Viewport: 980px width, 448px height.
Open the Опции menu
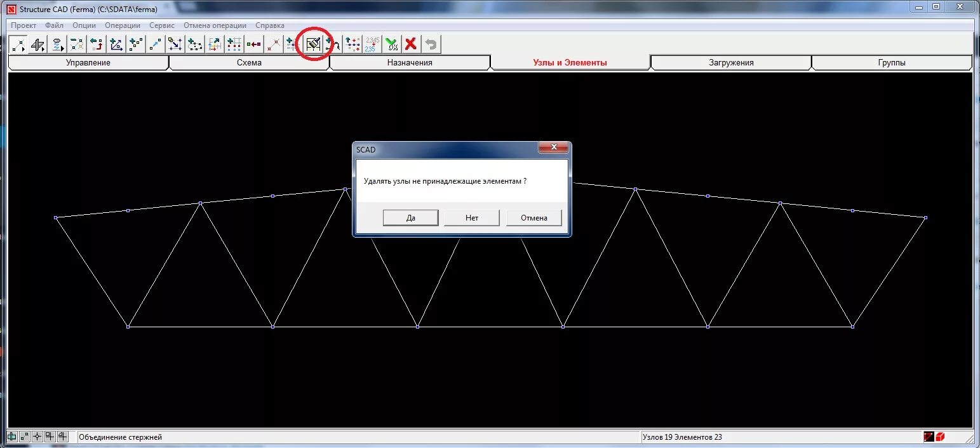(x=84, y=25)
